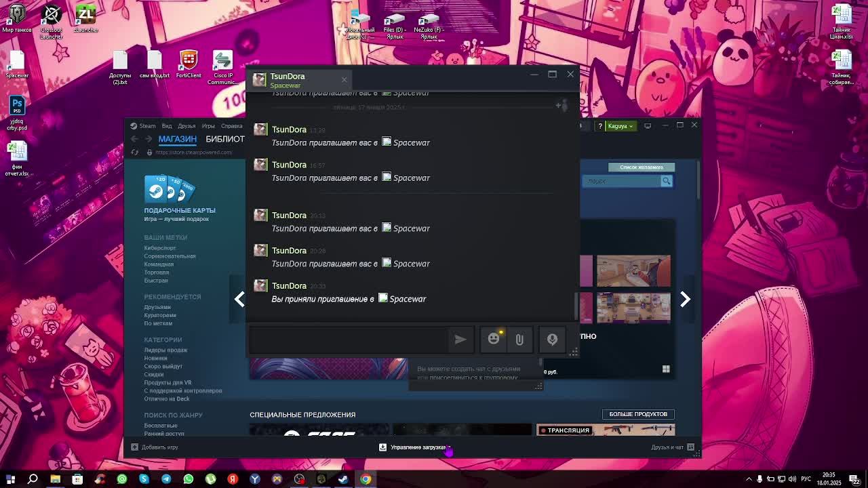
Task: Switch to the МАГАЗИН tab
Action: [x=178, y=139]
